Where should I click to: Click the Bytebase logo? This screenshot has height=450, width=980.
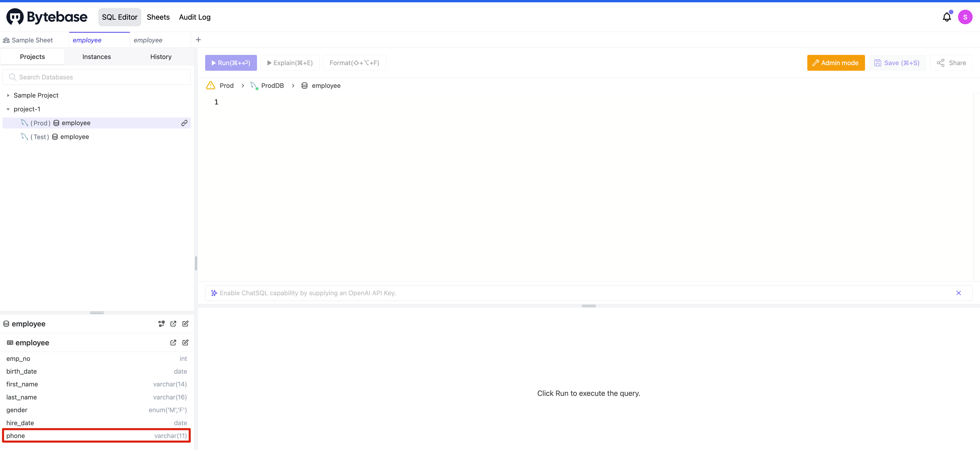[46, 16]
